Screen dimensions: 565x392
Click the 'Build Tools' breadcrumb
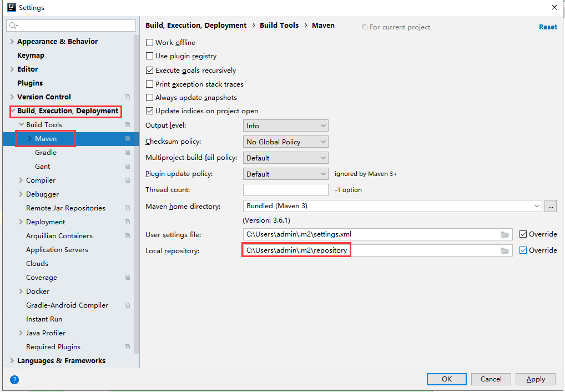pyautogui.click(x=279, y=25)
